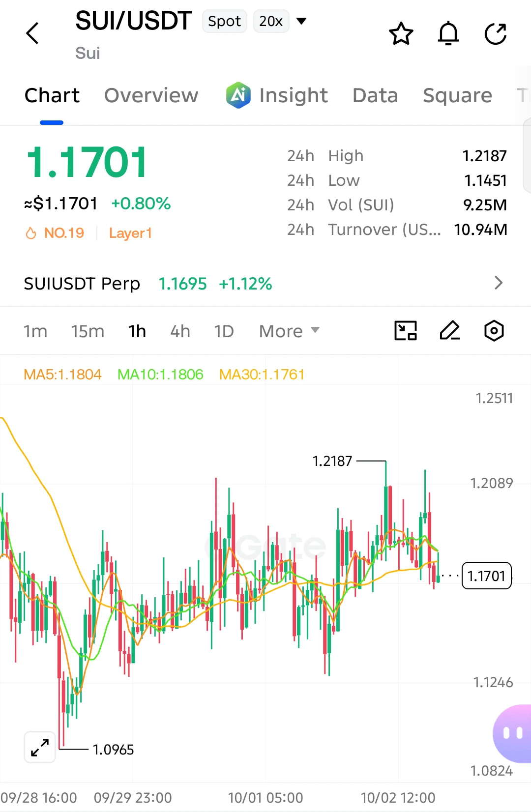531x812 pixels.
Task: Open the AI Insight icon
Action: click(x=238, y=95)
